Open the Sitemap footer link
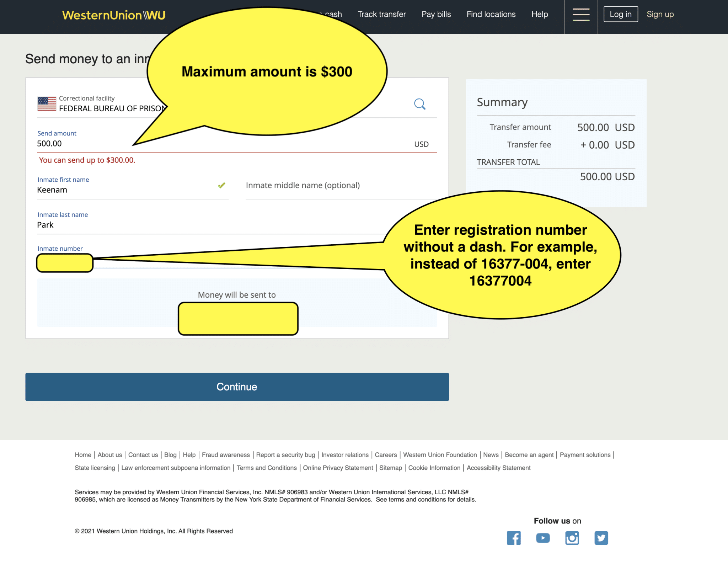 [391, 468]
